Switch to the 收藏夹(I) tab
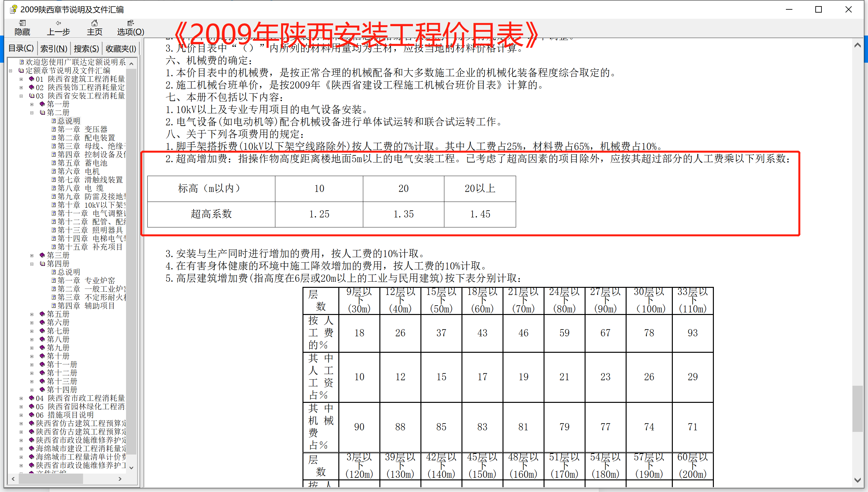 (121, 49)
